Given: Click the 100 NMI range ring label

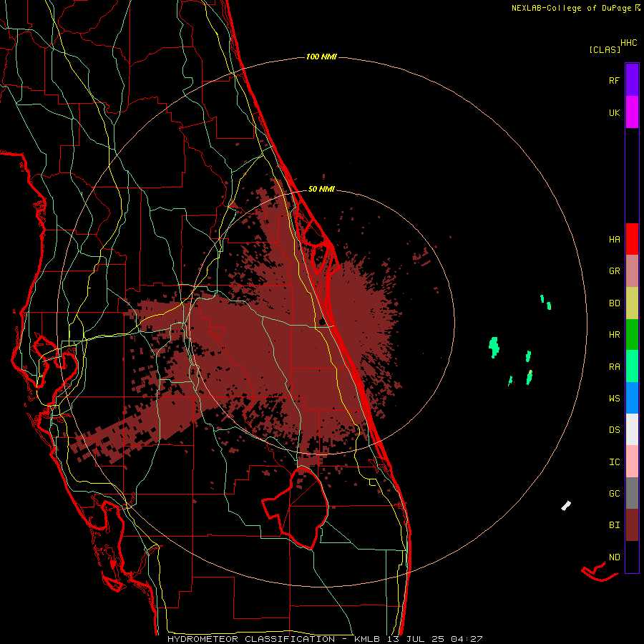Looking at the screenshot, I should point(321,57).
